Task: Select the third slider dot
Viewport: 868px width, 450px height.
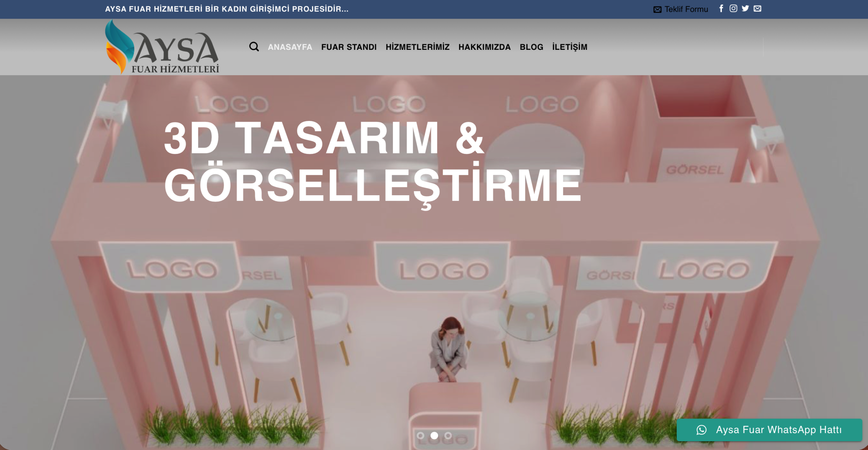Action: [x=448, y=435]
